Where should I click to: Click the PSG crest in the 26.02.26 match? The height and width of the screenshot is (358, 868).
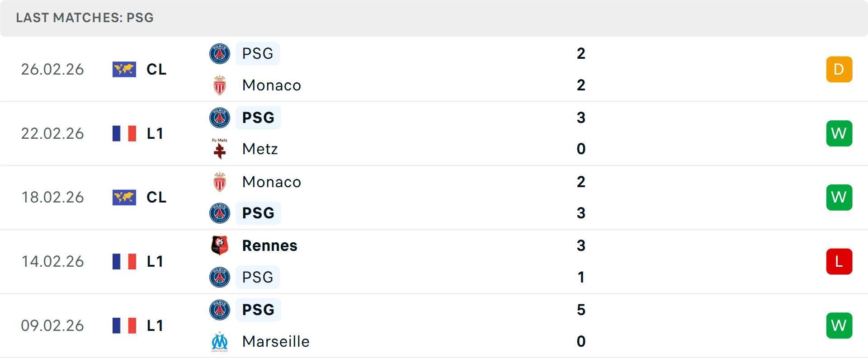point(220,54)
